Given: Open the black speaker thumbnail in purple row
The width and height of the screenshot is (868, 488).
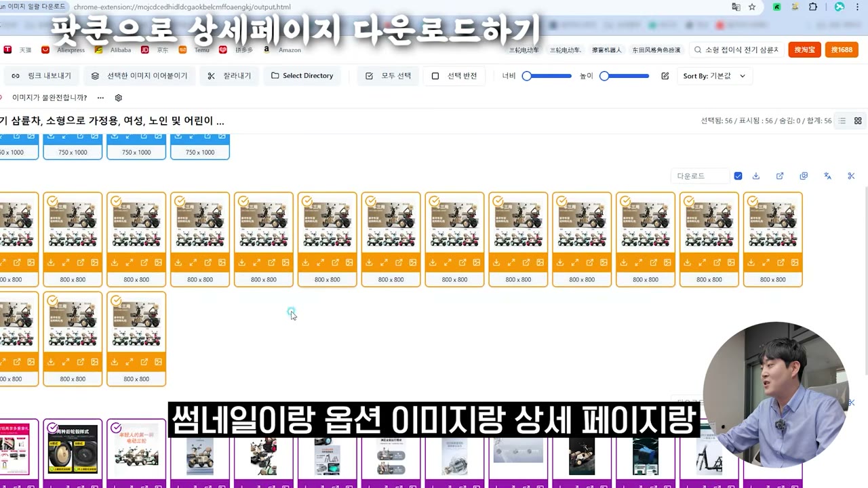Looking at the screenshot, I should pos(73,449).
